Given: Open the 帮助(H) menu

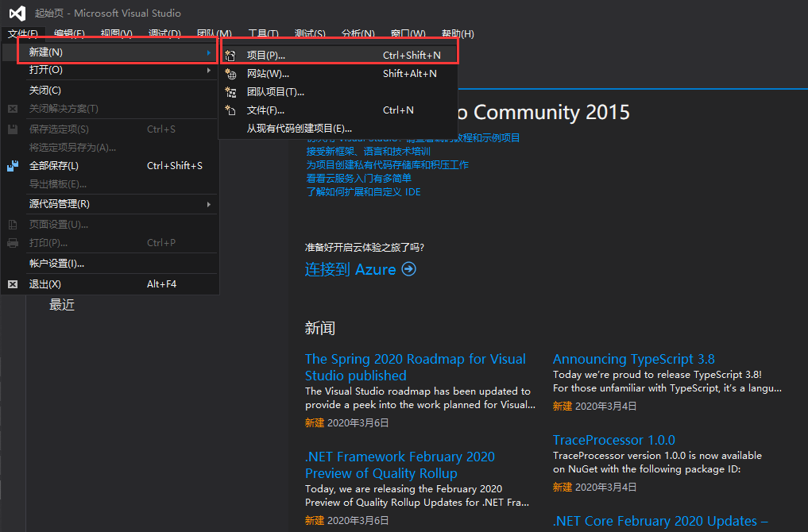Looking at the screenshot, I should pyautogui.click(x=457, y=34).
